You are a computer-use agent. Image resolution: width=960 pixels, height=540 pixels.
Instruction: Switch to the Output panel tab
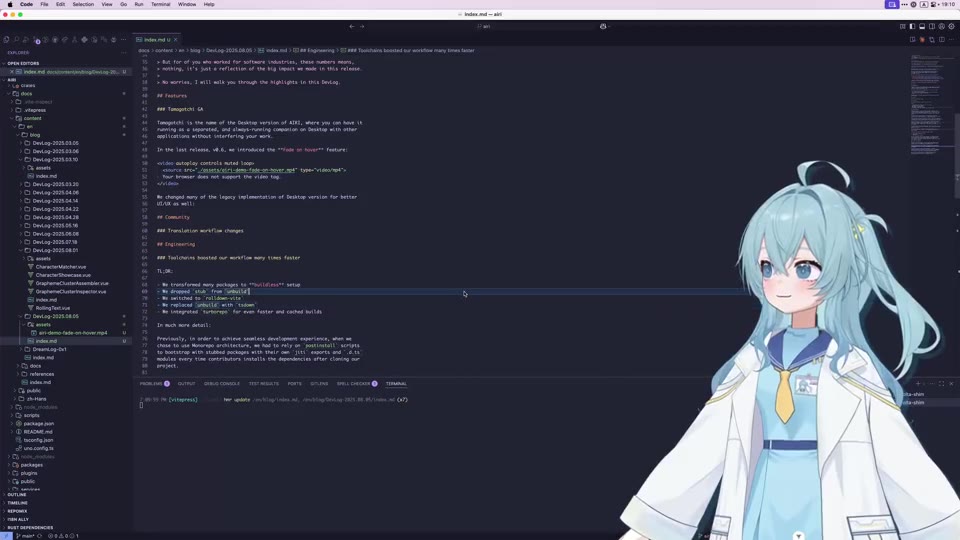click(x=186, y=384)
